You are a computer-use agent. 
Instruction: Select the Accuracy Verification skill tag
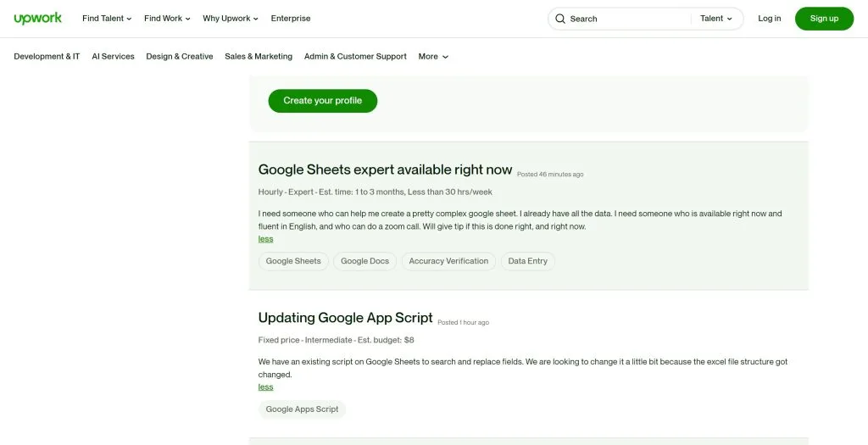click(x=448, y=261)
